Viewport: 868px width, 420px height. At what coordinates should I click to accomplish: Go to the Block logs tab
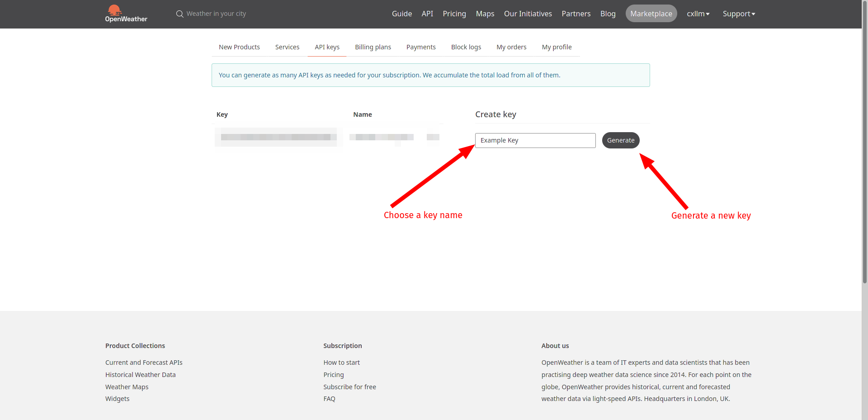tap(466, 47)
